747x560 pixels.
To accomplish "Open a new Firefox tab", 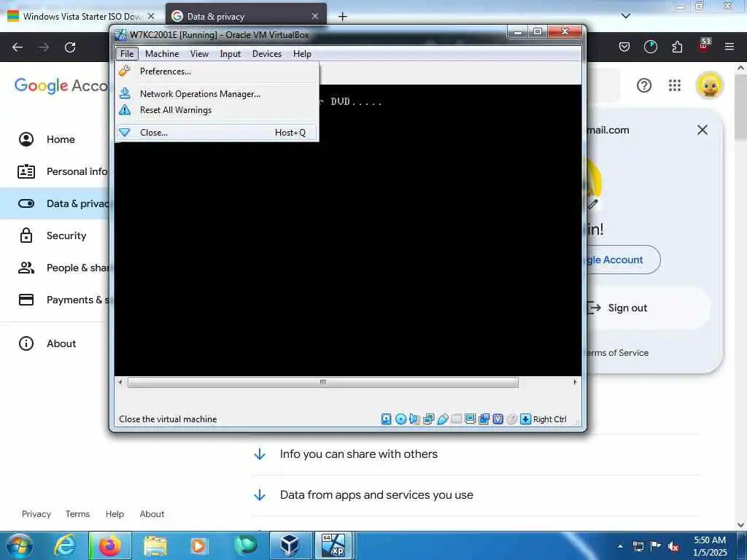I will point(342,17).
